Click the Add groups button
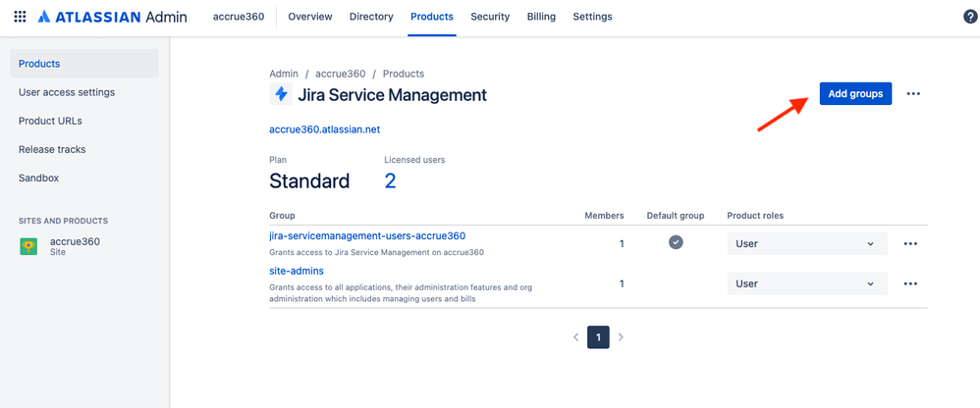 pos(855,93)
